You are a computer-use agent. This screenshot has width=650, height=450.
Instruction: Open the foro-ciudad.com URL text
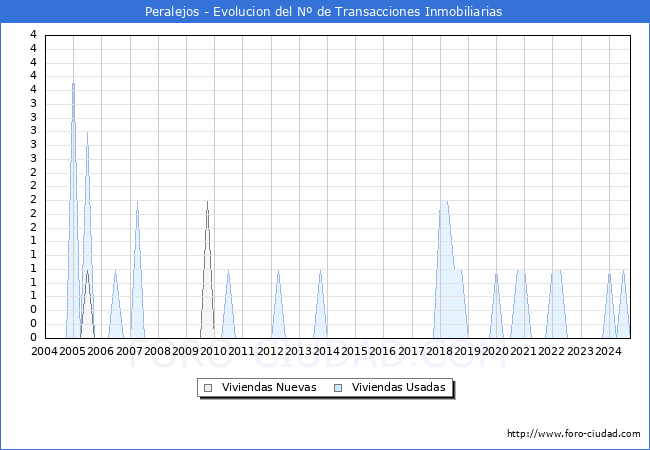[x=574, y=433]
